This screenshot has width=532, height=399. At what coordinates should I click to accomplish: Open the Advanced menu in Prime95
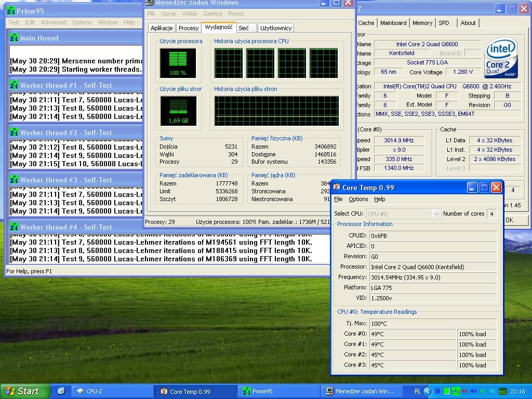tap(54, 22)
